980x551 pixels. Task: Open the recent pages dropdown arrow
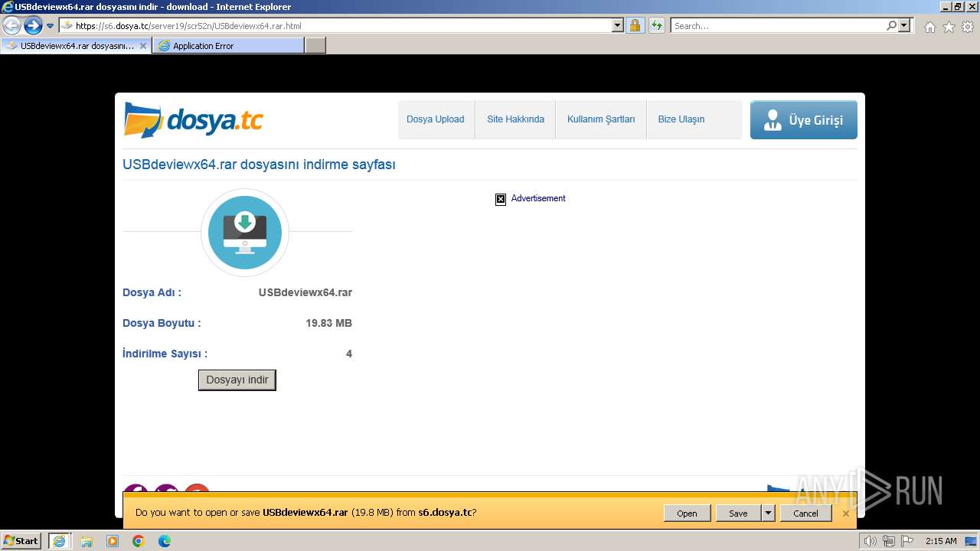pos(50,26)
